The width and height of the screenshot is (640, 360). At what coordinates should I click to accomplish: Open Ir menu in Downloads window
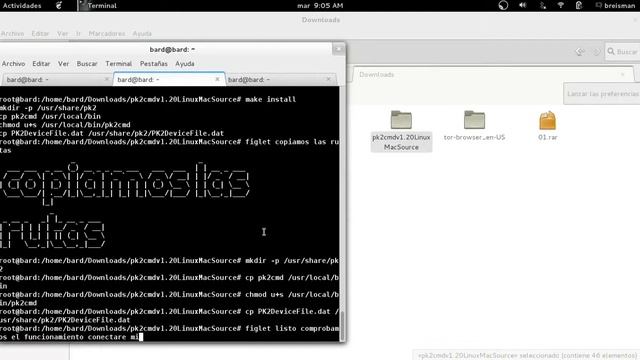click(x=78, y=33)
